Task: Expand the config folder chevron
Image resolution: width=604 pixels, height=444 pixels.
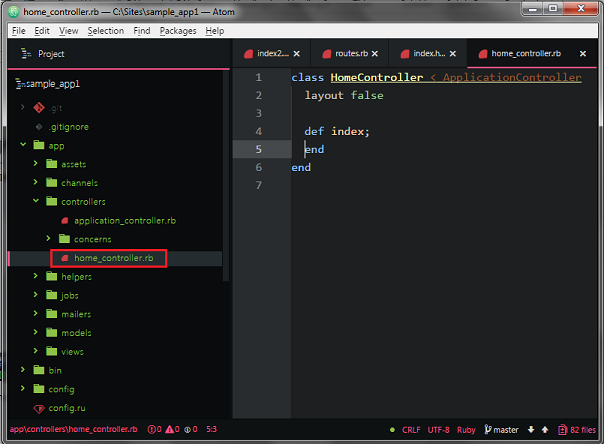Action: (23, 388)
